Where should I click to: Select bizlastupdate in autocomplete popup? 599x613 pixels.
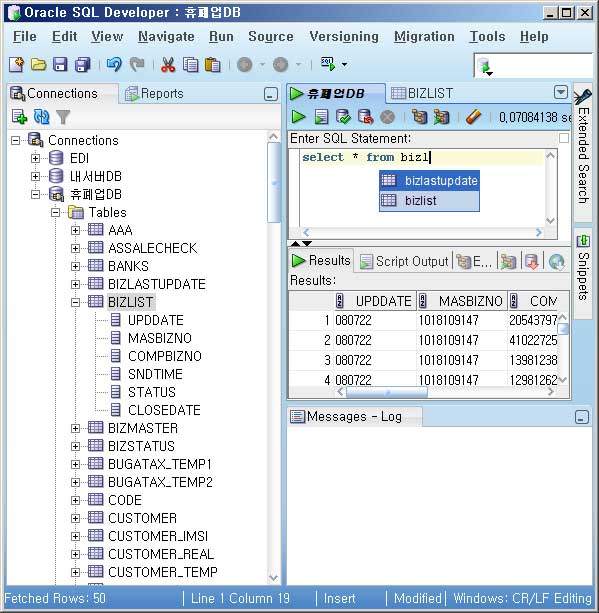click(429, 181)
